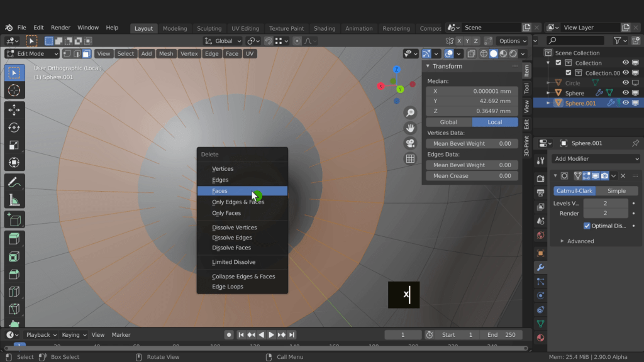
Task: Open the Sculpting workspace tab
Action: point(209,28)
